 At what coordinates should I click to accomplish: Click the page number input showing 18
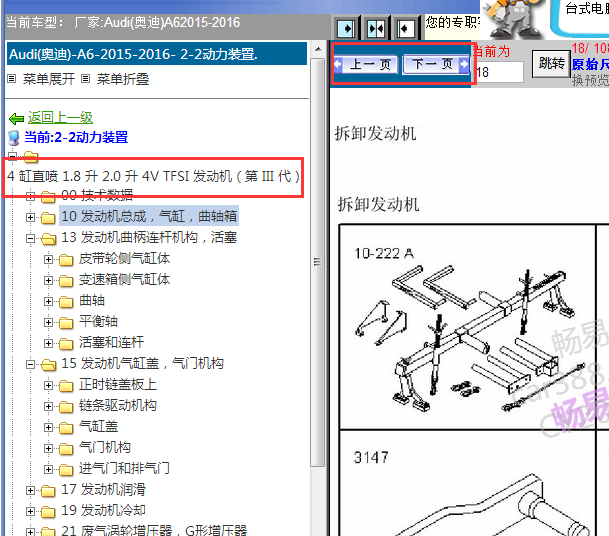click(x=499, y=72)
